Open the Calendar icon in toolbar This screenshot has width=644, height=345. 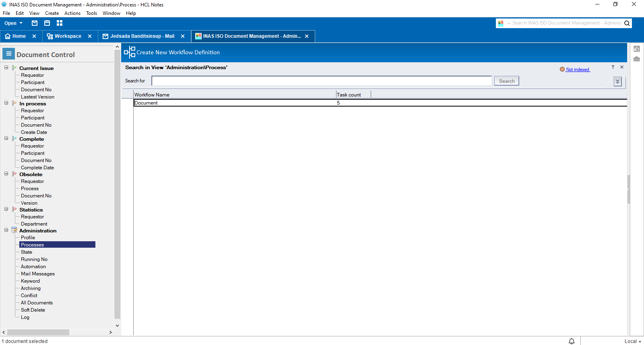click(x=47, y=23)
